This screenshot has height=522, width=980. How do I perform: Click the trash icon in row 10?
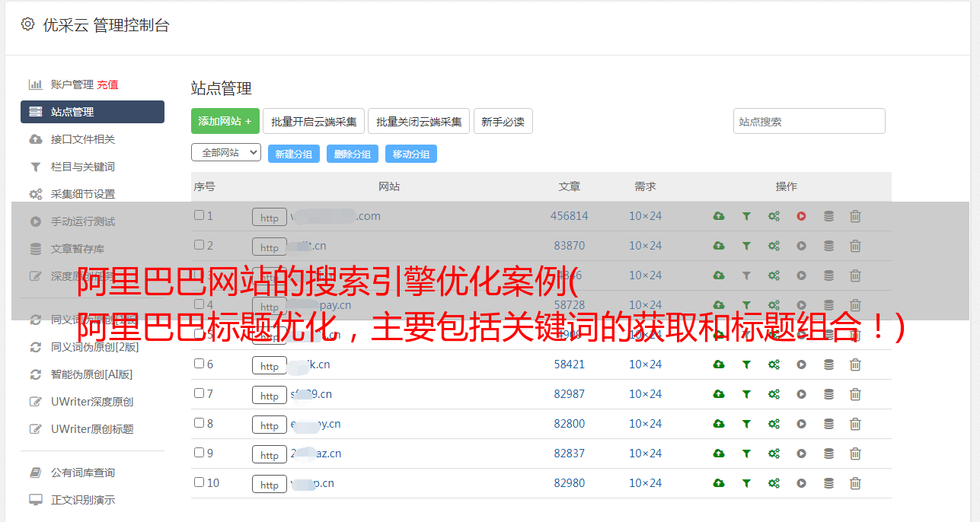coord(855,483)
